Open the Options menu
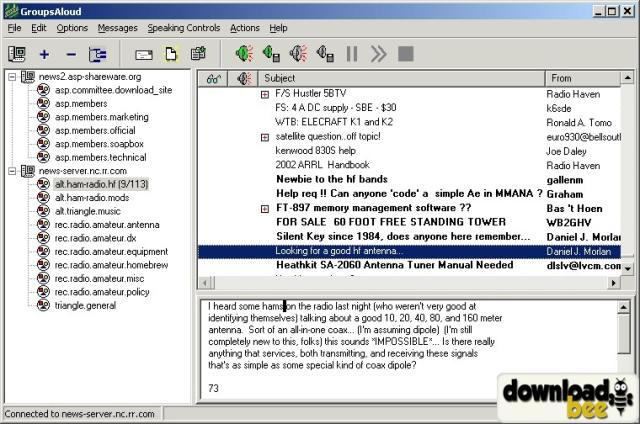The height and width of the screenshot is (424, 640). pyautogui.click(x=72, y=28)
